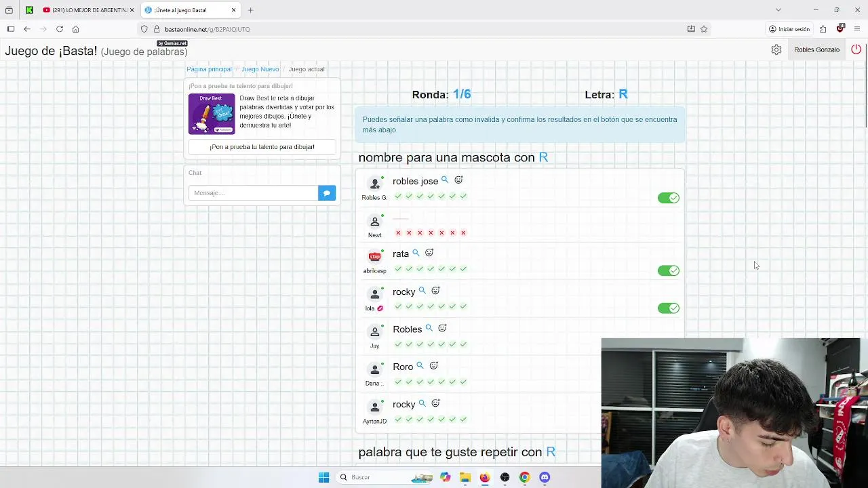
Task: Click emoji reaction icon next to 'robles jose'
Action: pyautogui.click(x=458, y=180)
